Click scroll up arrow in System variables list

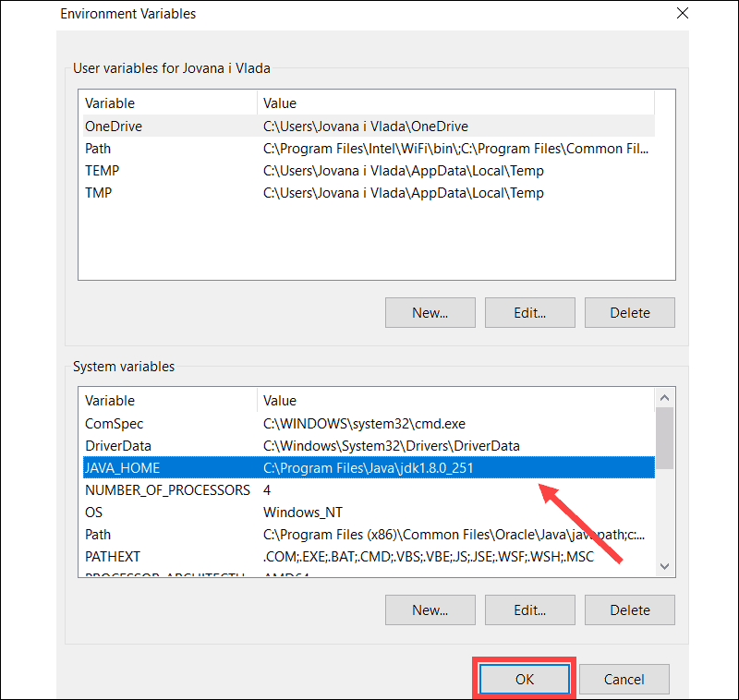point(664,398)
